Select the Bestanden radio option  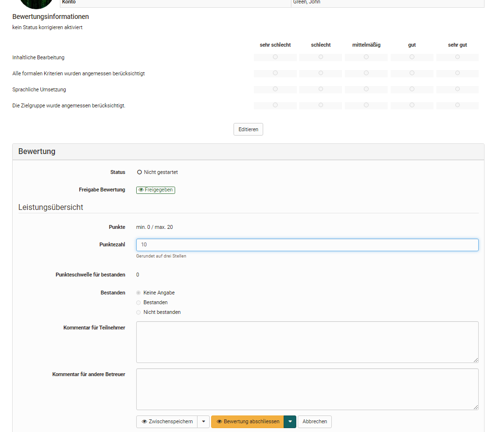point(139,303)
